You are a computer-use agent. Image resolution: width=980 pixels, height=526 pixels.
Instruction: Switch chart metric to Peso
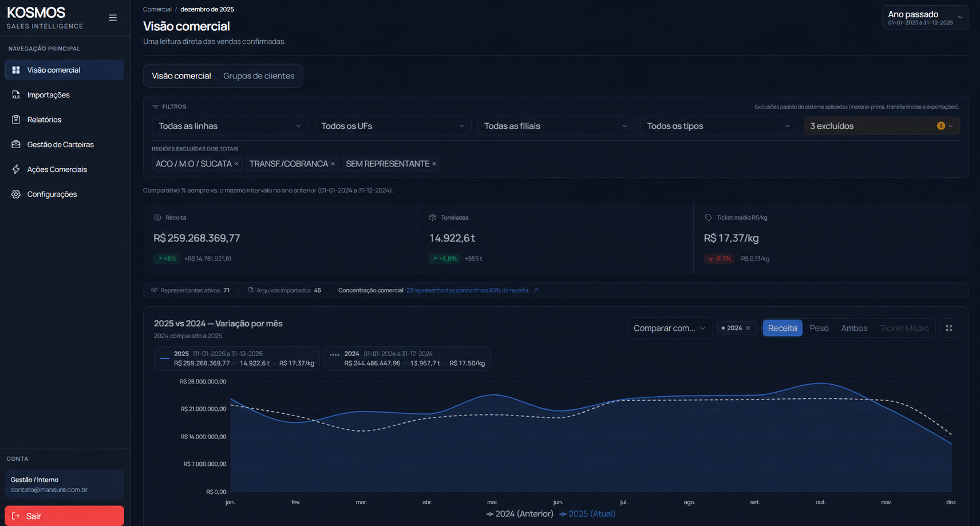[819, 328]
